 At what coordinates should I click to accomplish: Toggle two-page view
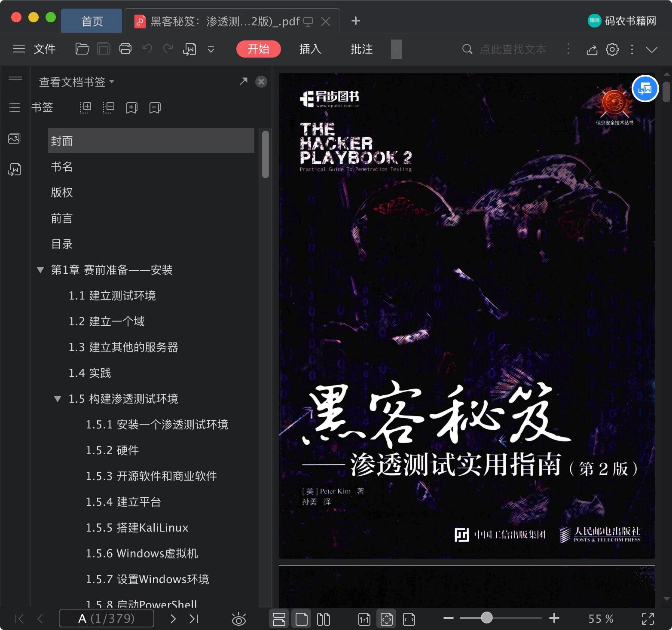point(324,619)
